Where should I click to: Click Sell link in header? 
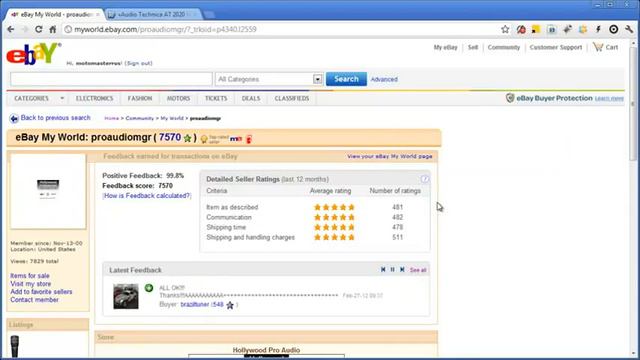pyautogui.click(x=473, y=47)
